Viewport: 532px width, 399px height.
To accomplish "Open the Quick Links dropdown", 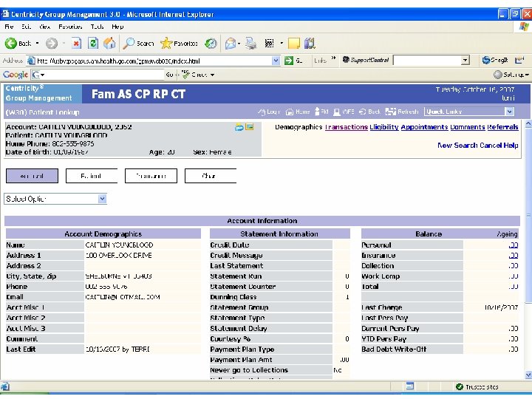I will point(509,112).
